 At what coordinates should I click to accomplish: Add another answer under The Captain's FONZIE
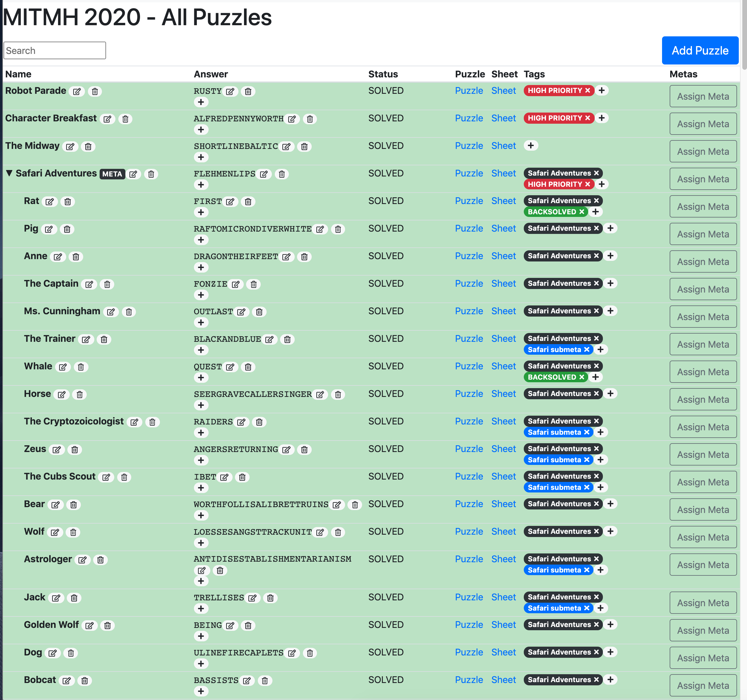coord(201,295)
